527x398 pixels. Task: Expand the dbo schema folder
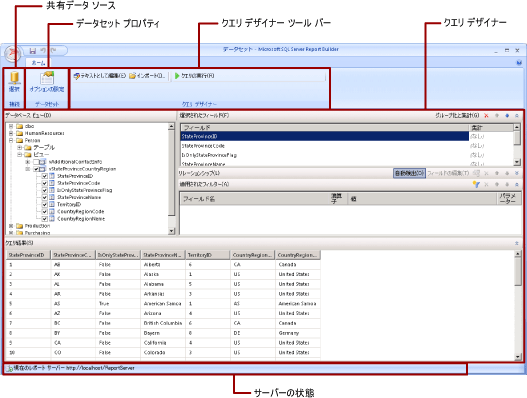pyautogui.click(x=11, y=126)
